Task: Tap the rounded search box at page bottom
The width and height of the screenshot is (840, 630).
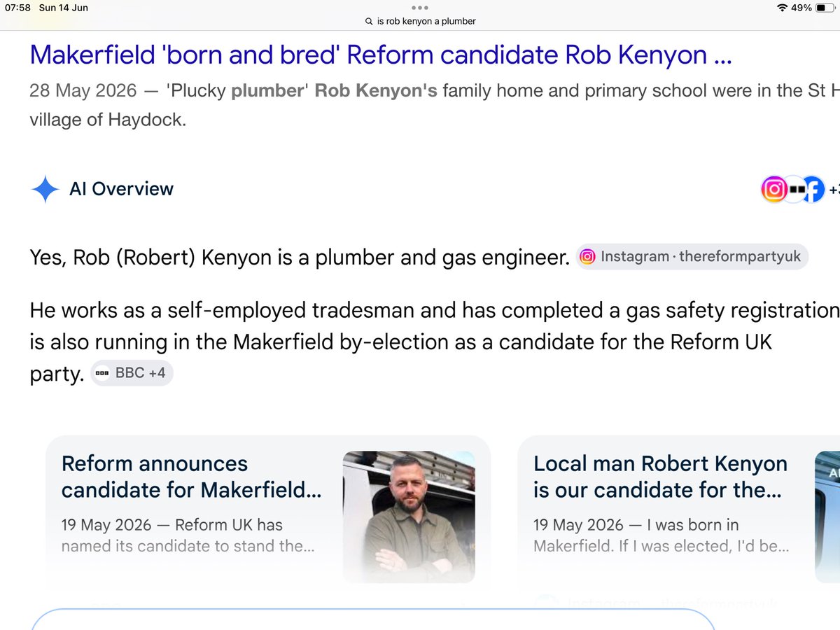Action: (x=373, y=619)
